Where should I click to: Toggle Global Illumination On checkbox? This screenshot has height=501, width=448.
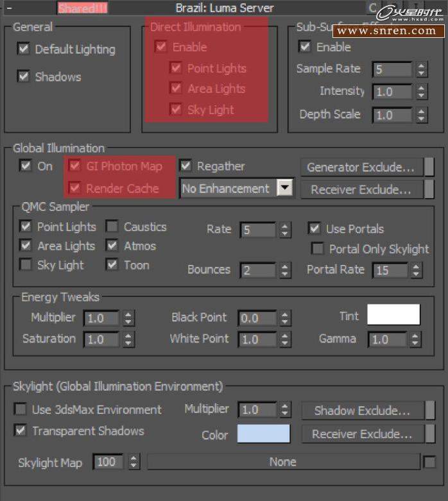point(26,166)
